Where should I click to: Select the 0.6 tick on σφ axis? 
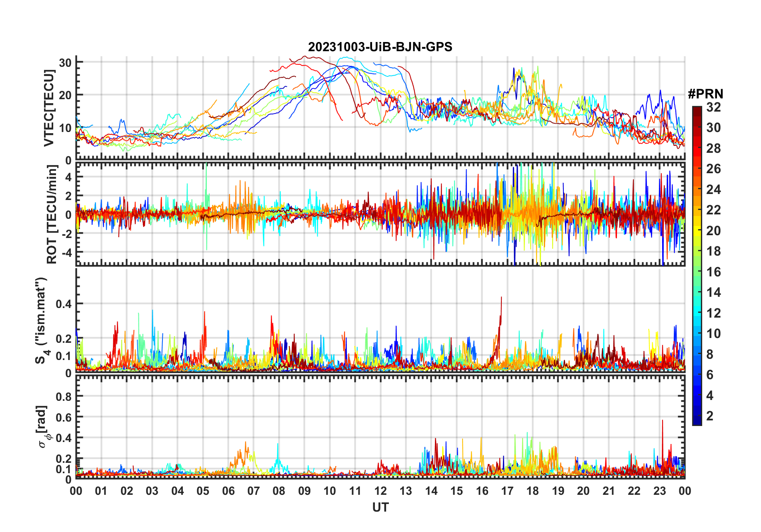coord(64,417)
